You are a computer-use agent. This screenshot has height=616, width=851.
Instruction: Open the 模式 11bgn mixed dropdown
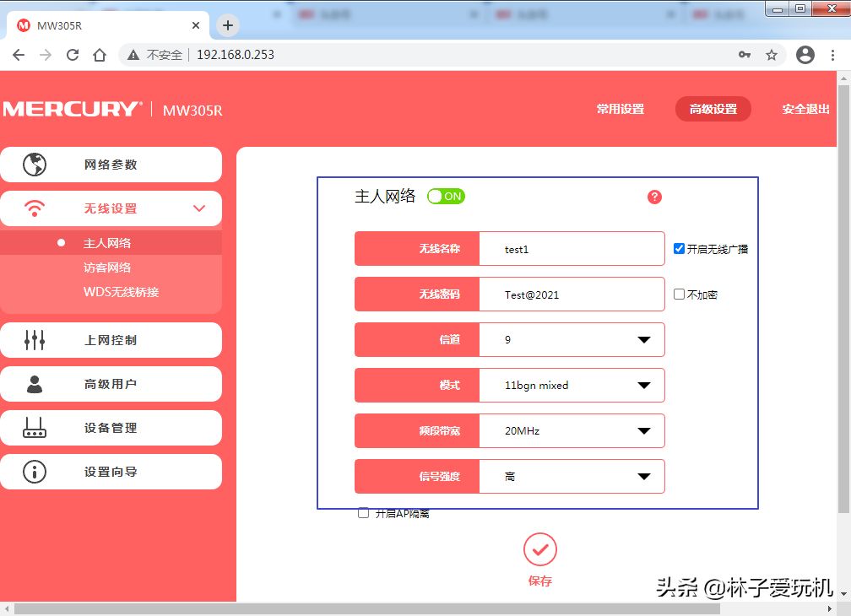point(572,386)
